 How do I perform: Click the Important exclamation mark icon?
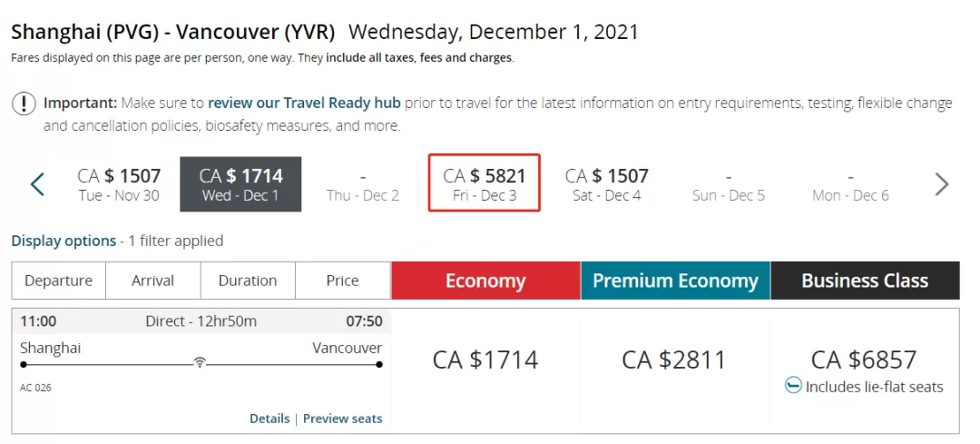pyautogui.click(x=24, y=104)
